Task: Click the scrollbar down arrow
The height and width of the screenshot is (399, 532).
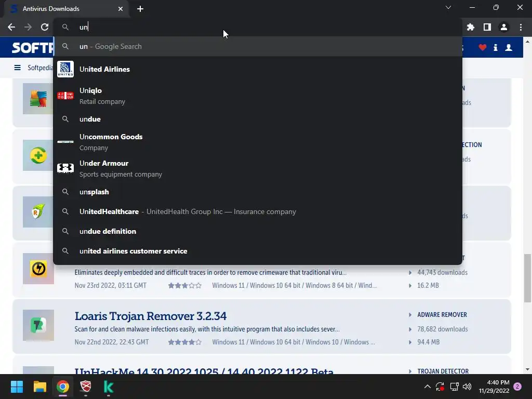Action: (527, 369)
